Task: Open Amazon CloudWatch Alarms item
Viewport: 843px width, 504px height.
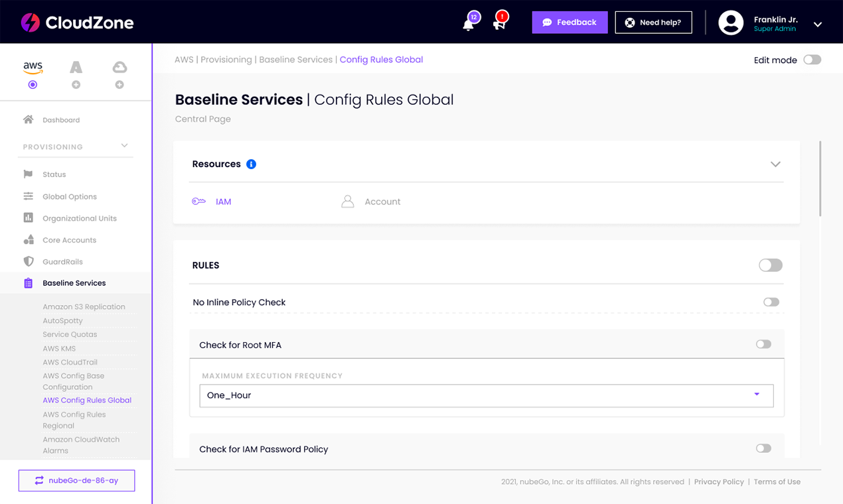Action: (x=81, y=445)
